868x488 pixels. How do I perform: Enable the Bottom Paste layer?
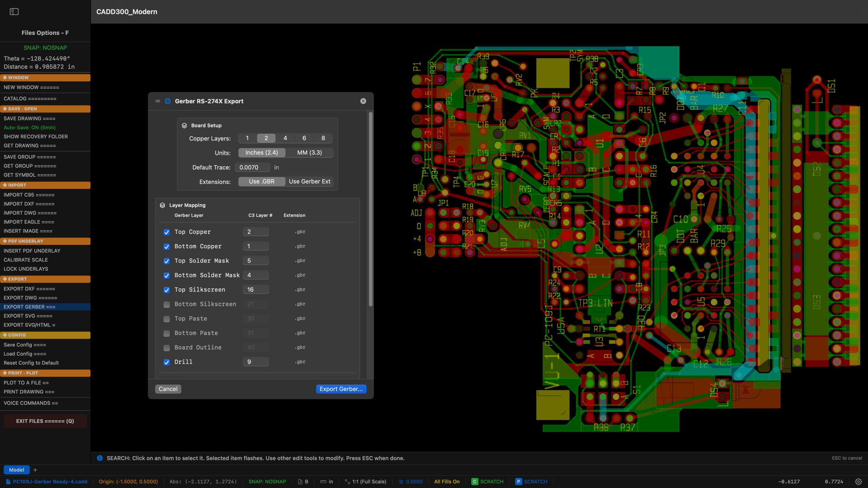[x=167, y=333]
